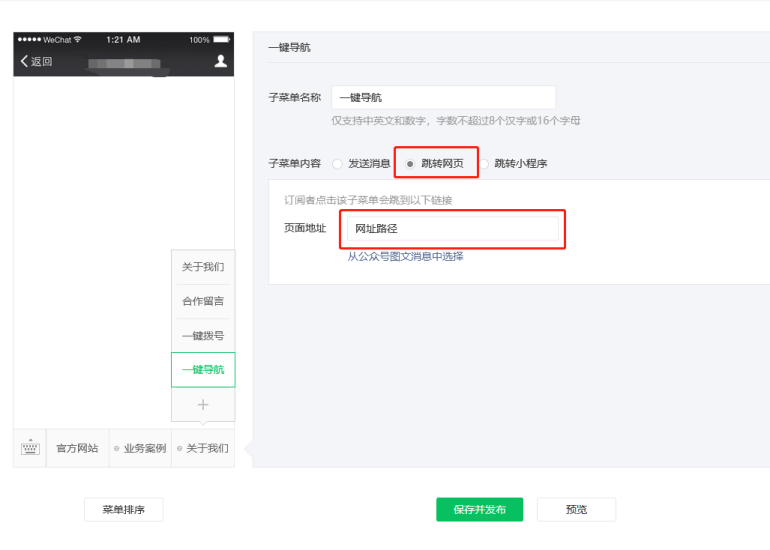Viewport: 770px width, 550px height.
Task: Click the 返回 back arrow in phone preview
Action: coord(36,61)
